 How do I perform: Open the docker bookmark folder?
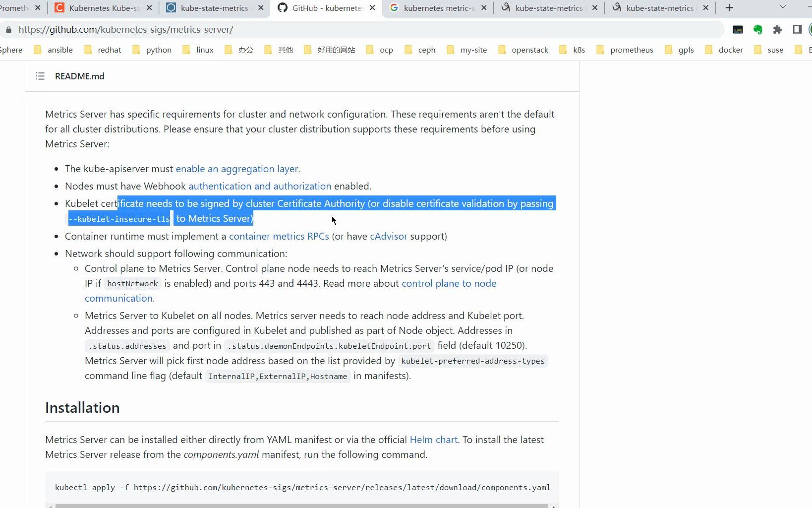(724, 50)
